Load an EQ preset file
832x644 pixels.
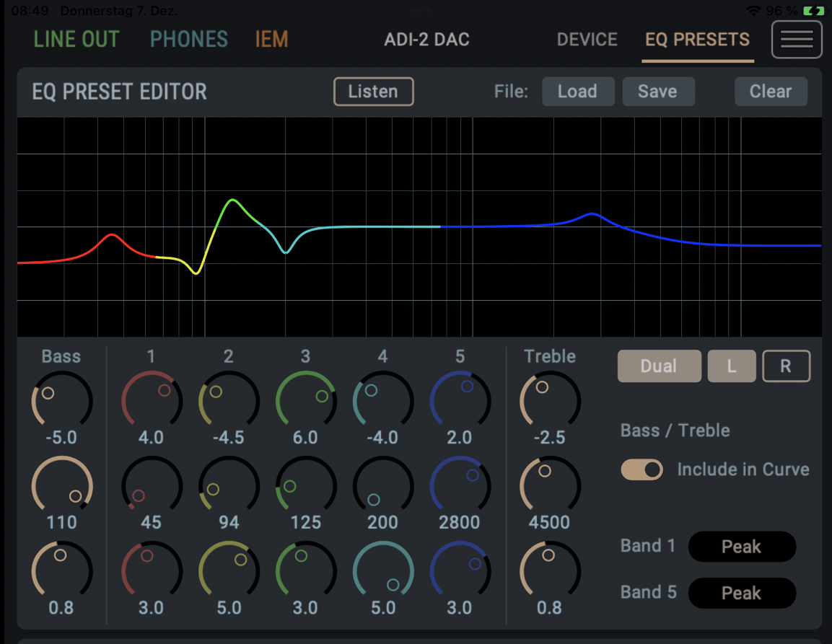click(578, 92)
